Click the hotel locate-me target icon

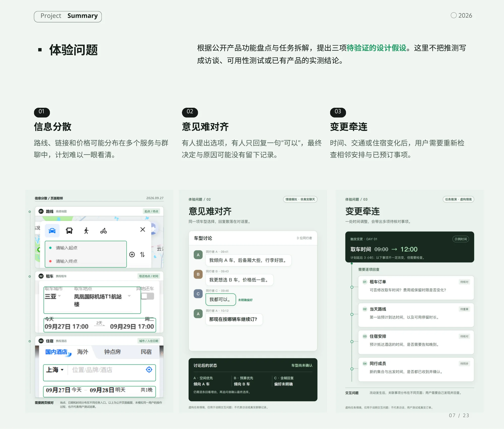[x=149, y=370]
